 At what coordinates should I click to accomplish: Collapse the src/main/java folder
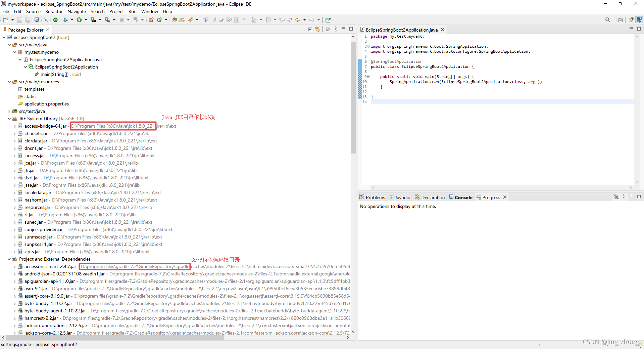pyautogui.click(x=9, y=45)
